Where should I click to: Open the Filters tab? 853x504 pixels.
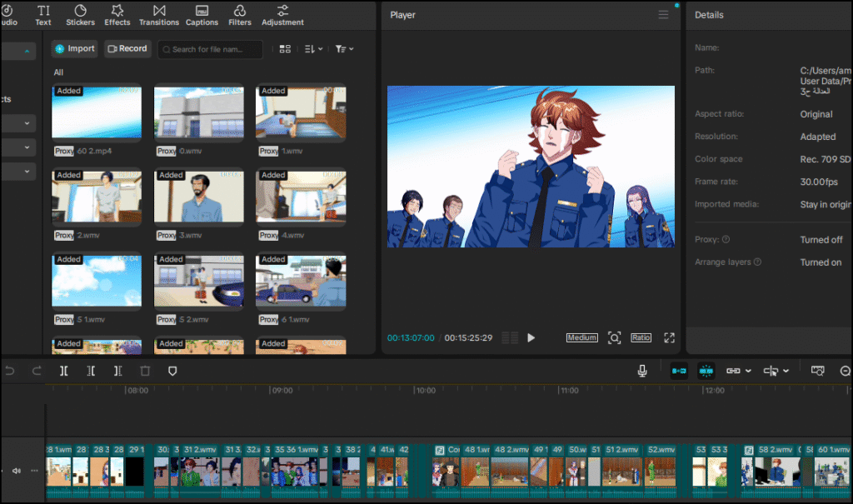[x=240, y=15]
